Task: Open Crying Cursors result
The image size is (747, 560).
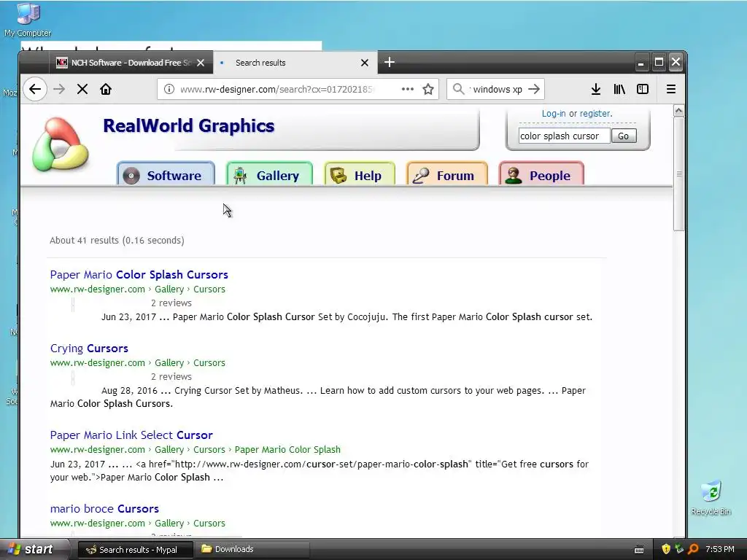Action: 89,349
